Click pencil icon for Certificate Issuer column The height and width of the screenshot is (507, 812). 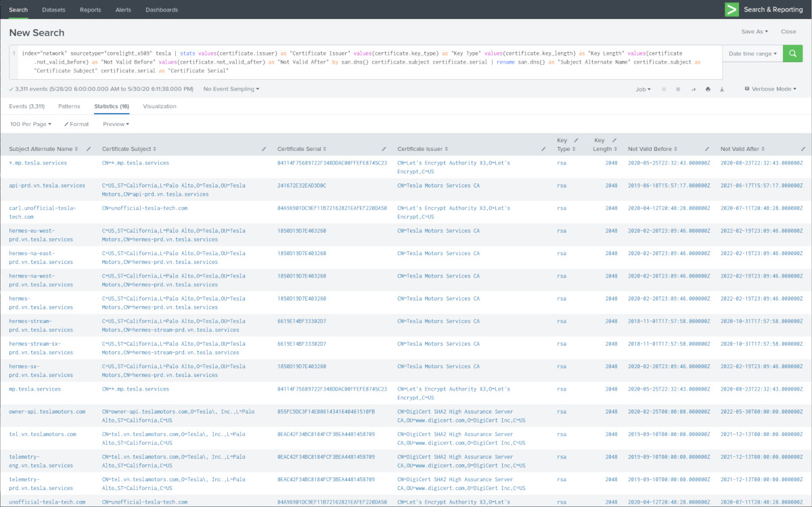coord(543,149)
